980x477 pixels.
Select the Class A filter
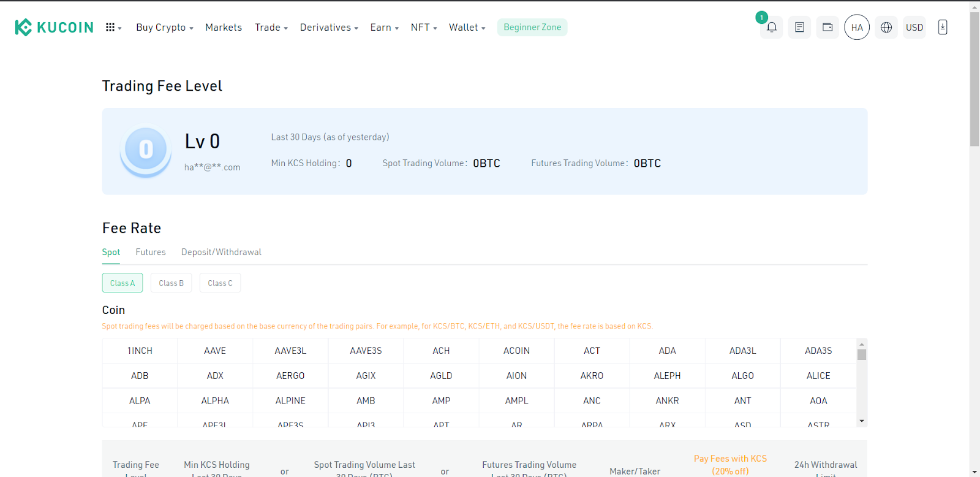pos(123,283)
